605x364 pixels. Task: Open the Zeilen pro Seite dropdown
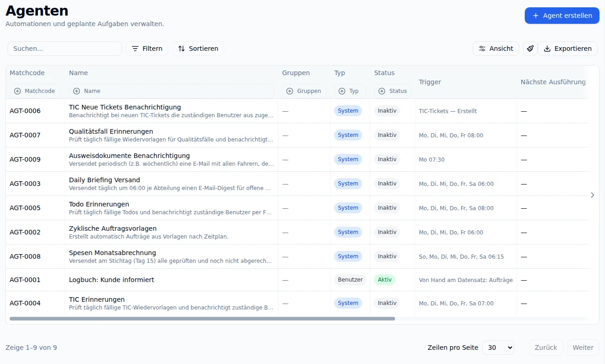498,348
